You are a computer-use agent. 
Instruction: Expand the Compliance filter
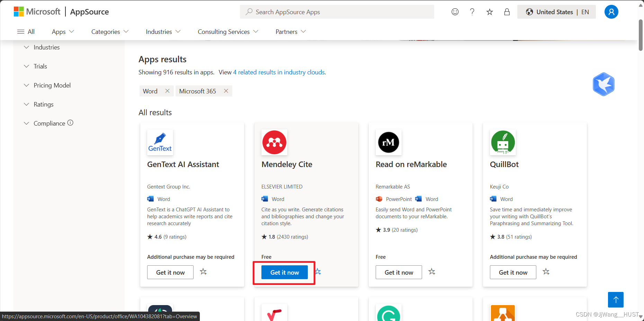click(x=44, y=123)
